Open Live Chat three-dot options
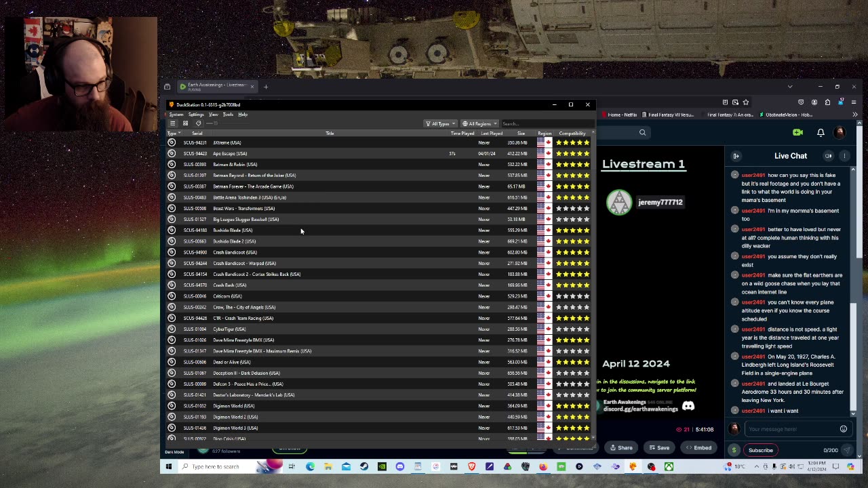The height and width of the screenshot is (488, 868). click(844, 156)
